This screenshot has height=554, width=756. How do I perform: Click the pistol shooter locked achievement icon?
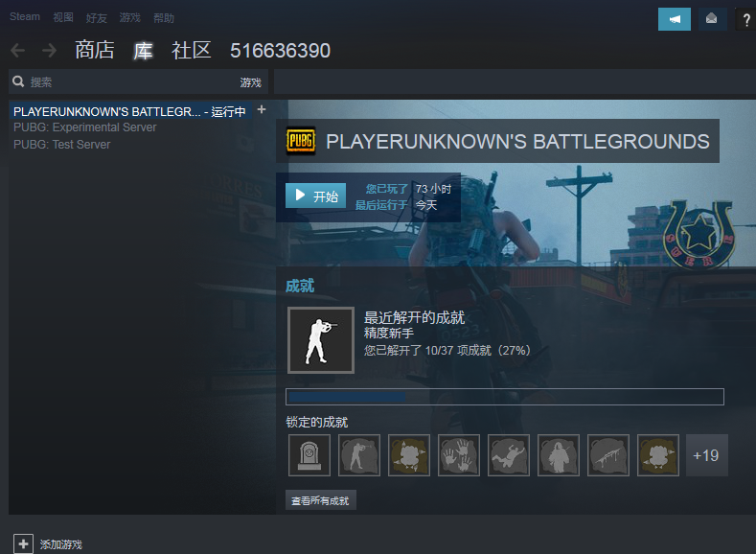(x=359, y=455)
